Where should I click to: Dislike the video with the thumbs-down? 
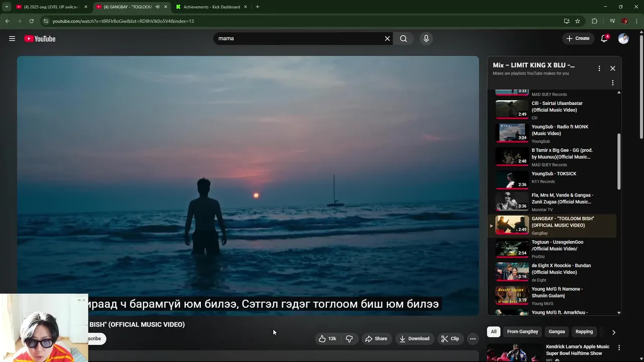(x=349, y=339)
